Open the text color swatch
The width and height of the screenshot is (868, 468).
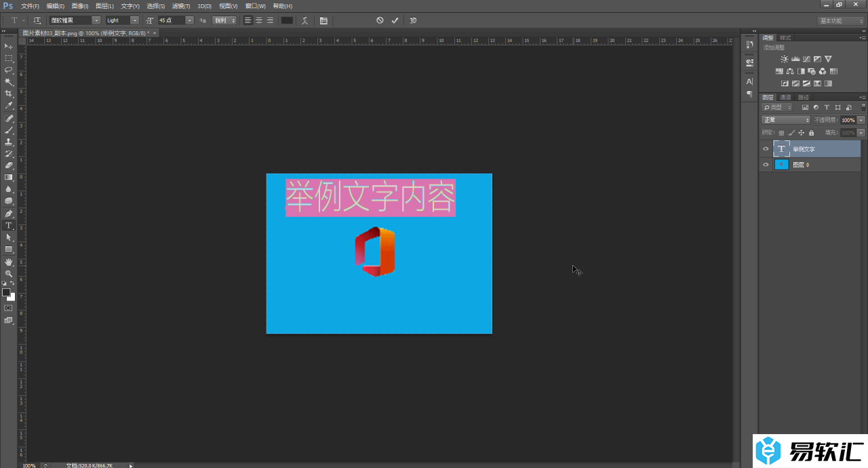coord(288,20)
